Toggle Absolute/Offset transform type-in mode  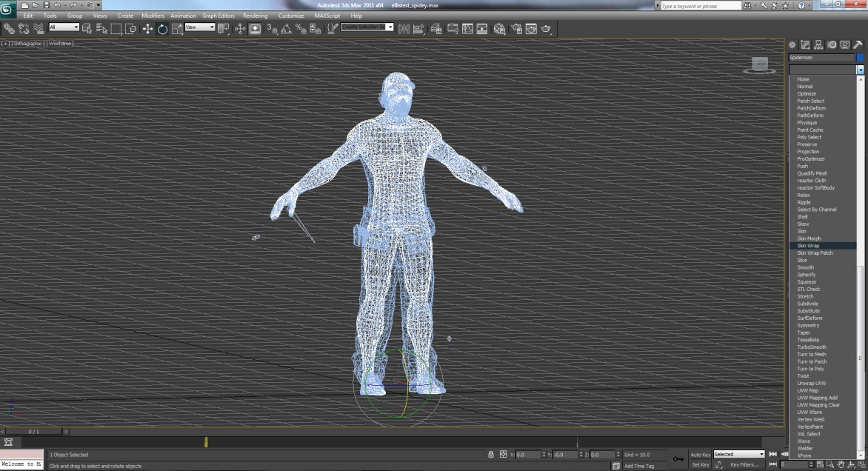(x=503, y=455)
